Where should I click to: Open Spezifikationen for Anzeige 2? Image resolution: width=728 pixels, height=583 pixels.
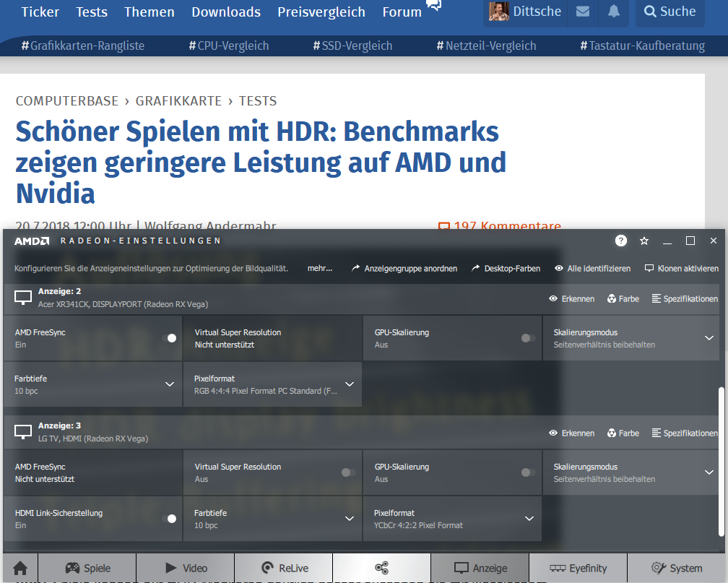click(685, 298)
